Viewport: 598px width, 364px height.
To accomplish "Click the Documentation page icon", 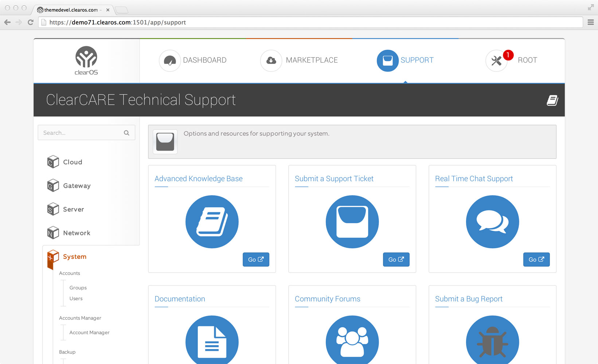I will click(x=212, y=340).
